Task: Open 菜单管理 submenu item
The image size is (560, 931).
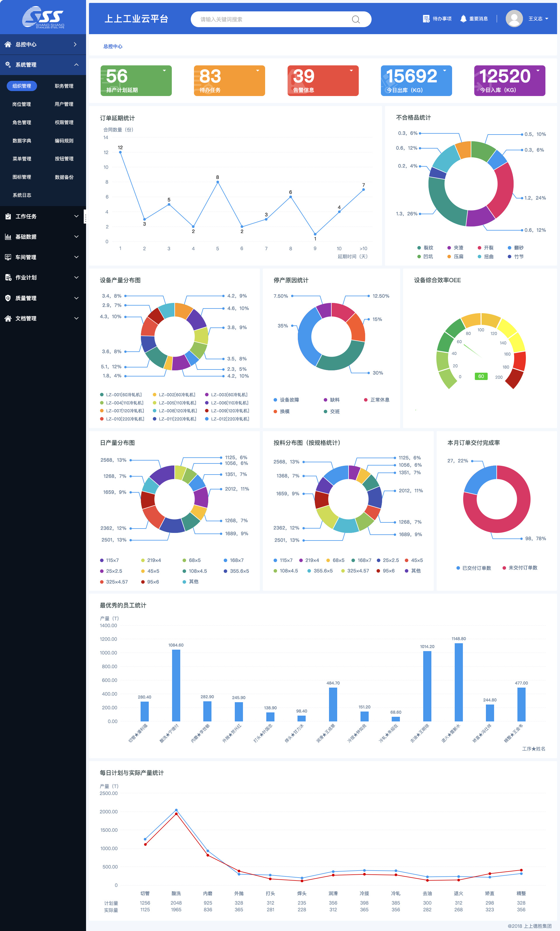Action: coord(22,158)
